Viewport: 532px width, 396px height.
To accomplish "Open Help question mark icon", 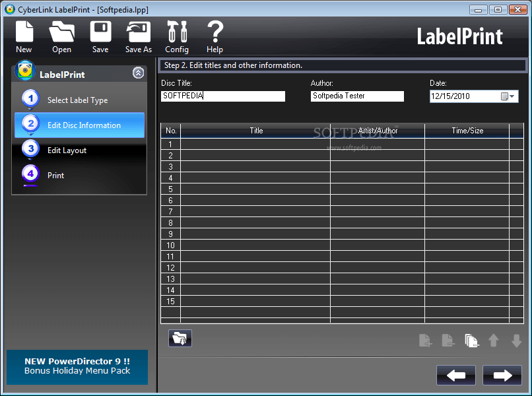I will (x=215, y=32).
